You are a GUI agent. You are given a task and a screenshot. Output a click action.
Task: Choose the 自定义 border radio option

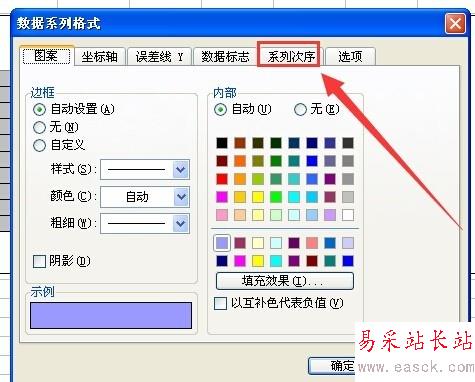click(x=39, y=145)
